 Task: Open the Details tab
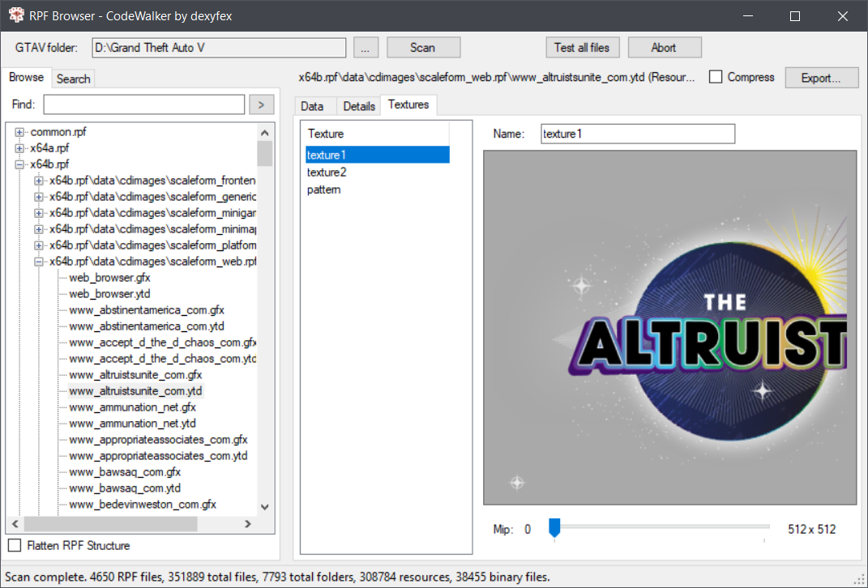coord(359,106)
